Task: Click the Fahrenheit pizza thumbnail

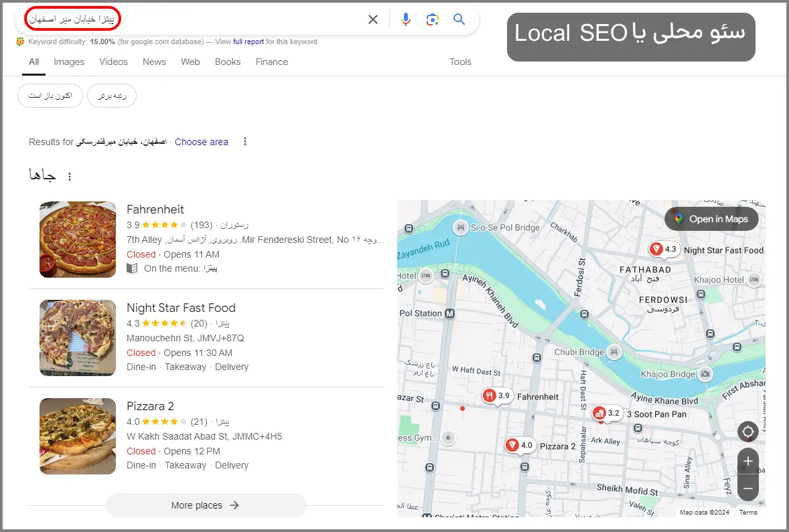Action: pos(78,240)
